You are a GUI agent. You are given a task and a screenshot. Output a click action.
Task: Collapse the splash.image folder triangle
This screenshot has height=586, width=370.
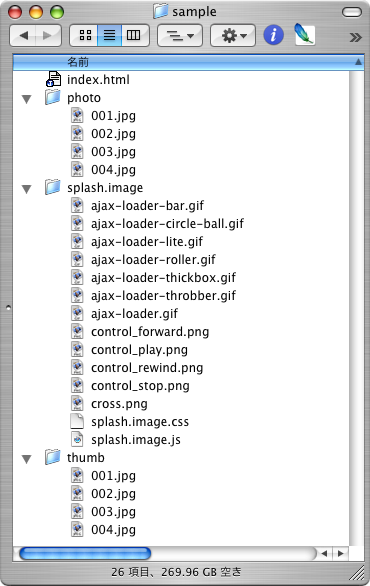(x=27, y=189)
